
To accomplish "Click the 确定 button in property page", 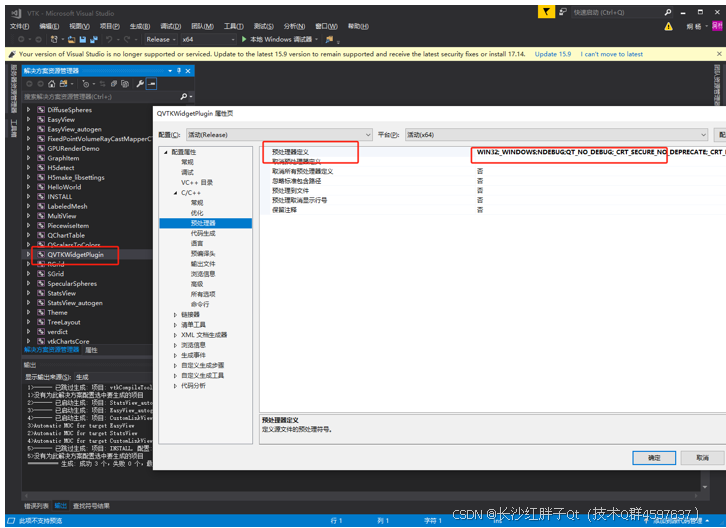I will [x=654, y=458].
